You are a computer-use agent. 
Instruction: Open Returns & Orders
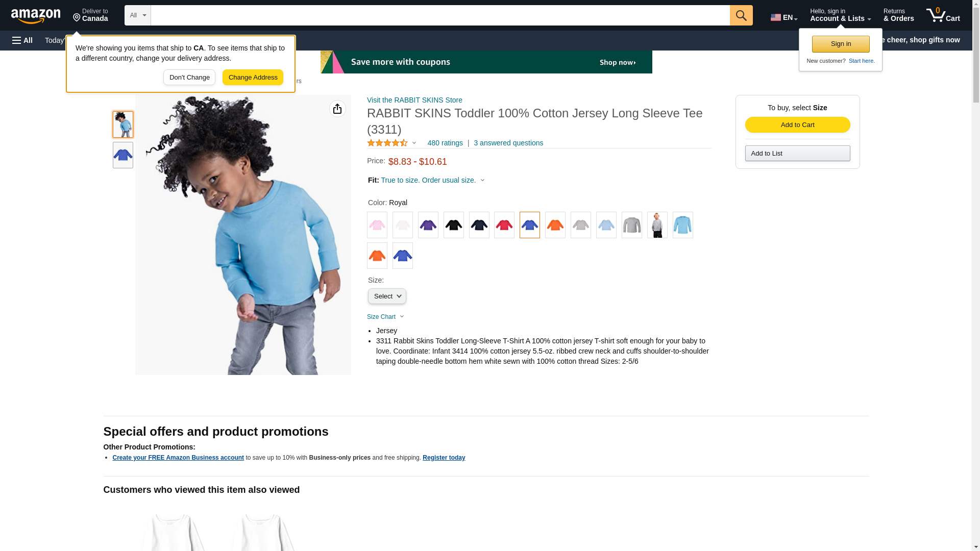tap(898, 15)
